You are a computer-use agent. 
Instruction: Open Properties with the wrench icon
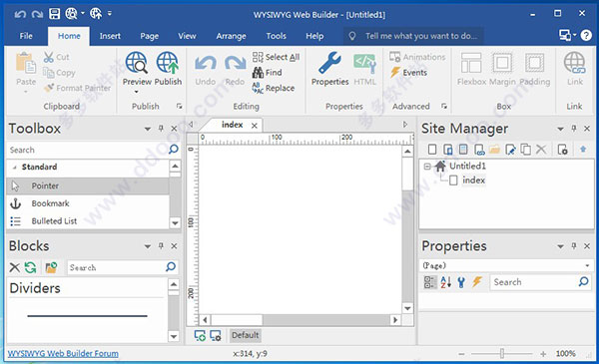tap(329, 69)
